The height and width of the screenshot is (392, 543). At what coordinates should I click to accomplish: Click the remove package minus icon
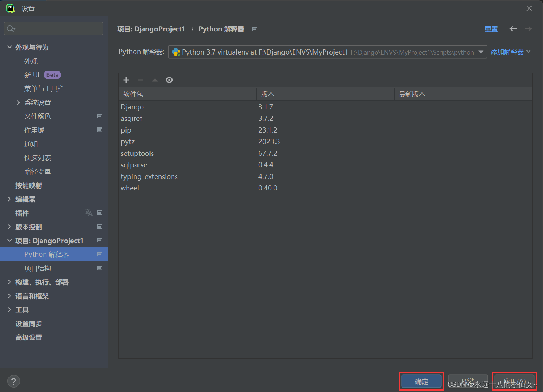point(141,80)
